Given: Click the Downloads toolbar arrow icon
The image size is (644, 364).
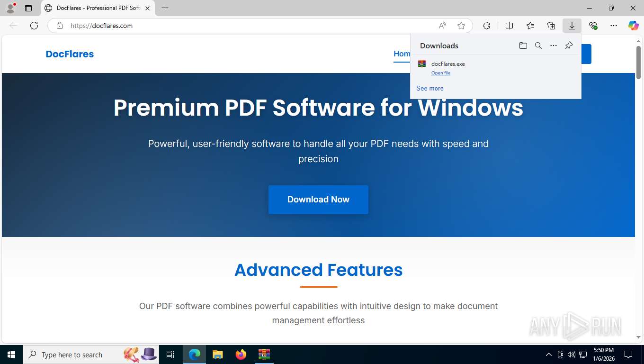Looking at the screenshot, I should 572,26.
